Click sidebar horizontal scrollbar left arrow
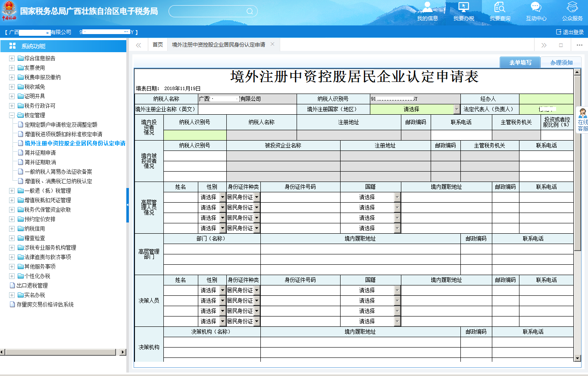Screen dimensions: 588x376 click(x=3, y=352)
